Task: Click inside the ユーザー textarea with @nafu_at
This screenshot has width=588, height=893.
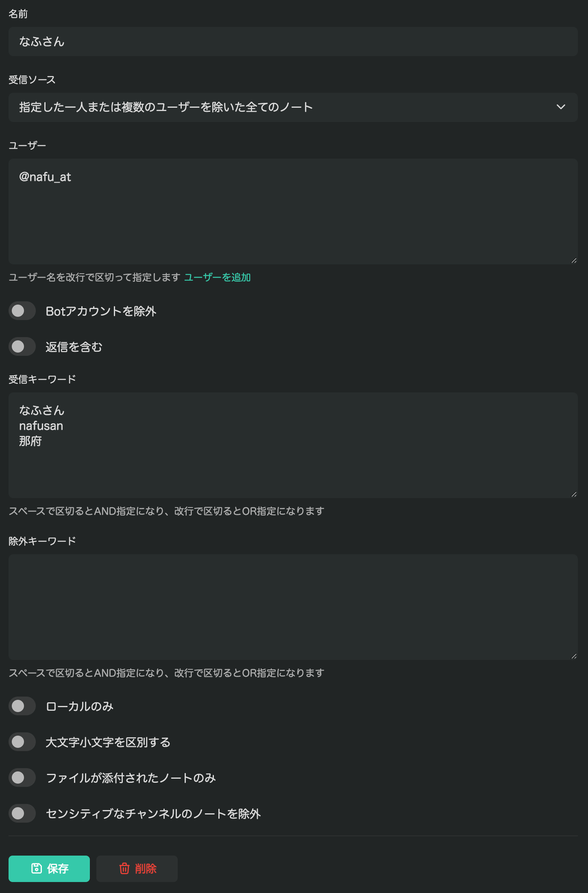Action: coord(293,211)
